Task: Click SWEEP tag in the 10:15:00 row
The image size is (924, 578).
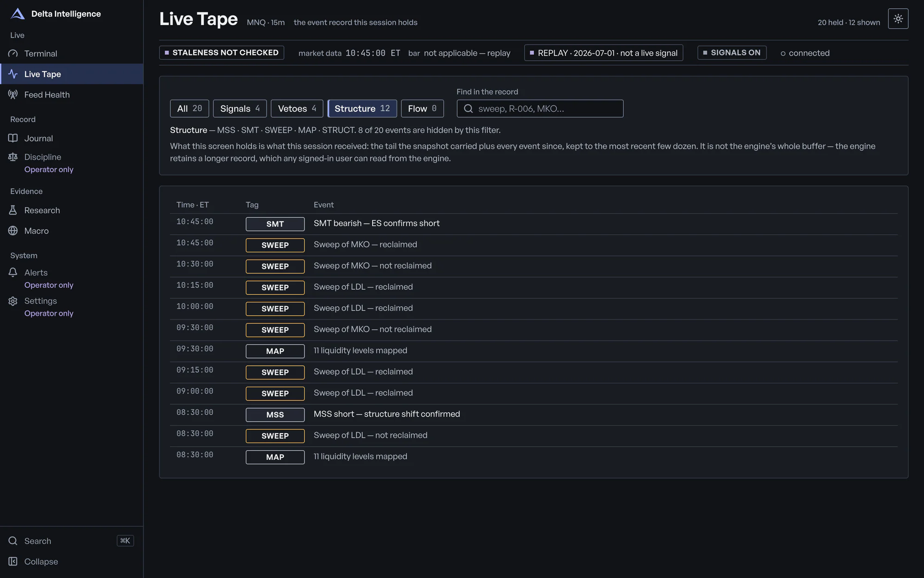Action: click(275, 288)
